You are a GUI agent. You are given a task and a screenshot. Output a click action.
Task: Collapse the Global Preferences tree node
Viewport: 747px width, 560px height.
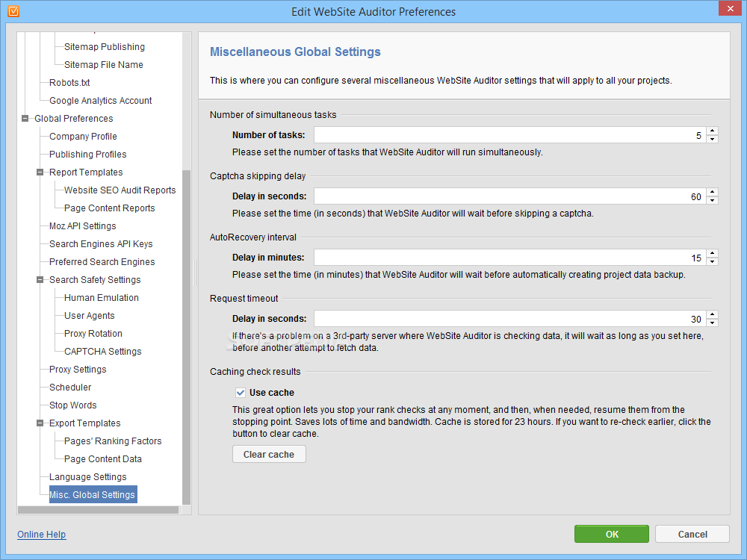[x=25, y=119]
